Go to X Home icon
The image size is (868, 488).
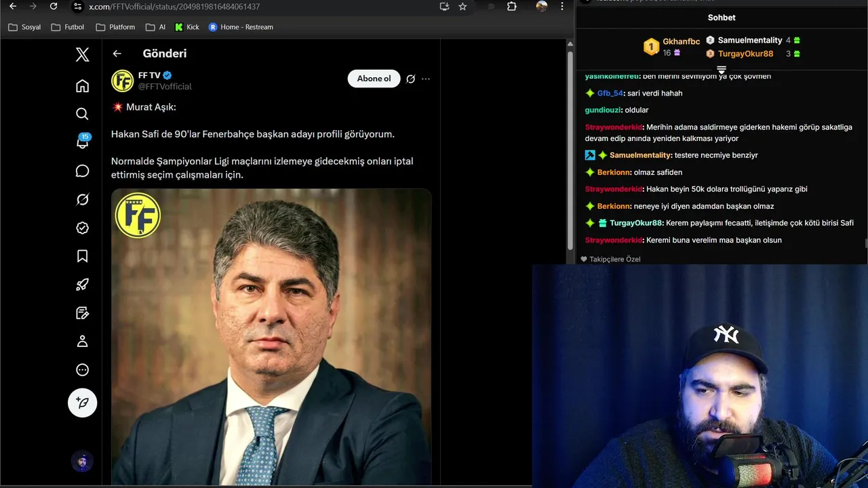[x=82, y=85]
